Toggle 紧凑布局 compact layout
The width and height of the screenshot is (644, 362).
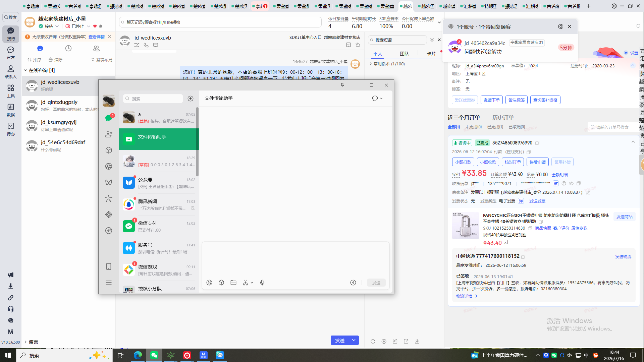tap(102, 60)
